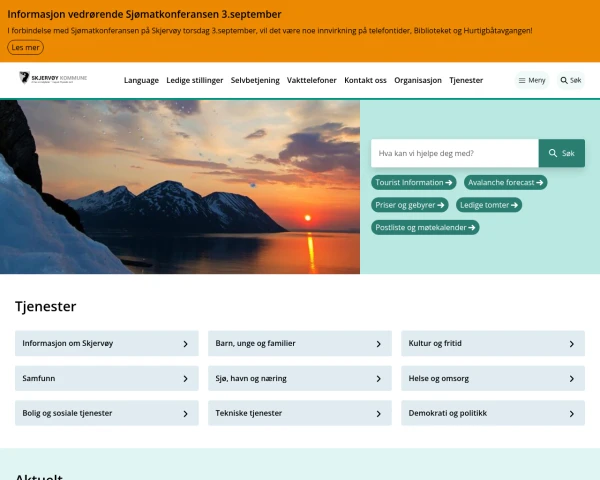Screen dimensions: 600x480
Task: Open the Demokrati og politikk tile
Action: (493, 413)
